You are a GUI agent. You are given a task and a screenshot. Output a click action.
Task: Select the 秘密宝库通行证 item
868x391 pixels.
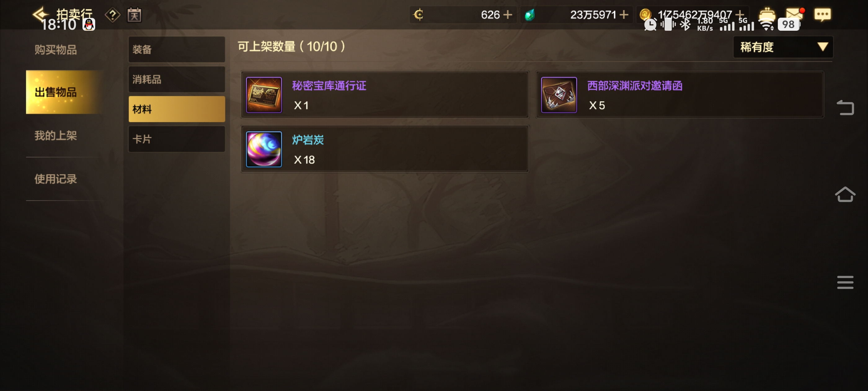pyautogui.click(x=385, y=95)
